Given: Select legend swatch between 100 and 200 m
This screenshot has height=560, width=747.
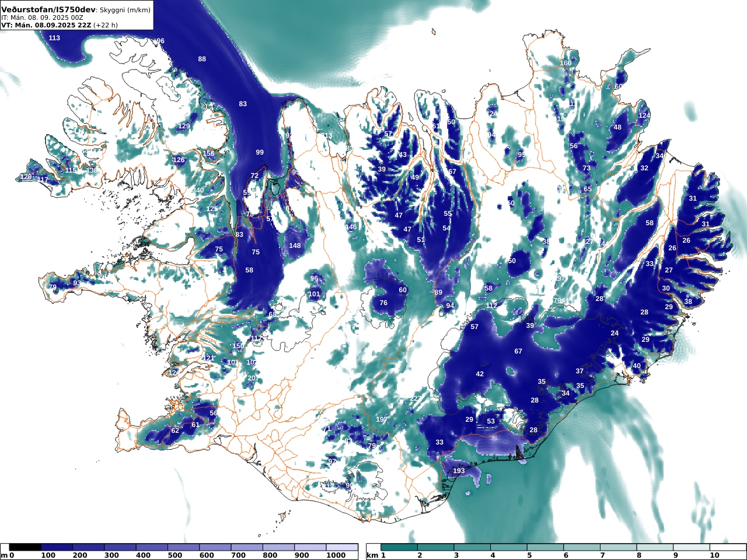Looking at the screenshot, I should click(x=57, y=547).
